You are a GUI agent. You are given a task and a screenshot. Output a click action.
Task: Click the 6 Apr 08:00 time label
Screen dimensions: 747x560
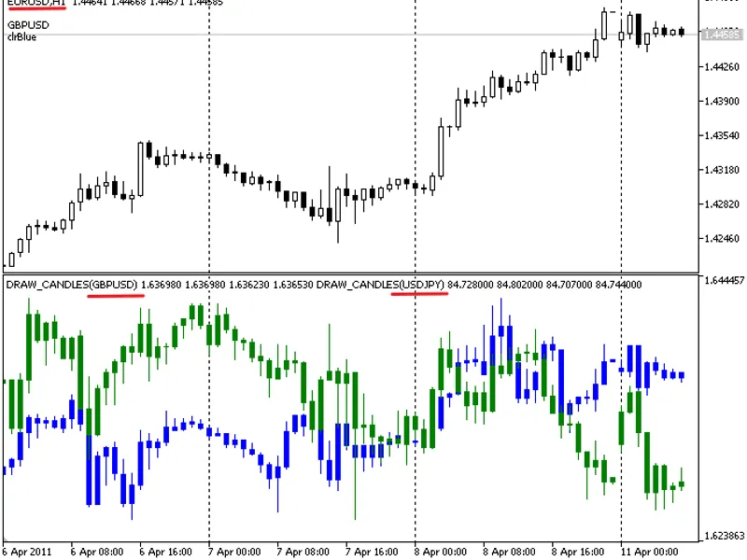[x=97, y=552]
